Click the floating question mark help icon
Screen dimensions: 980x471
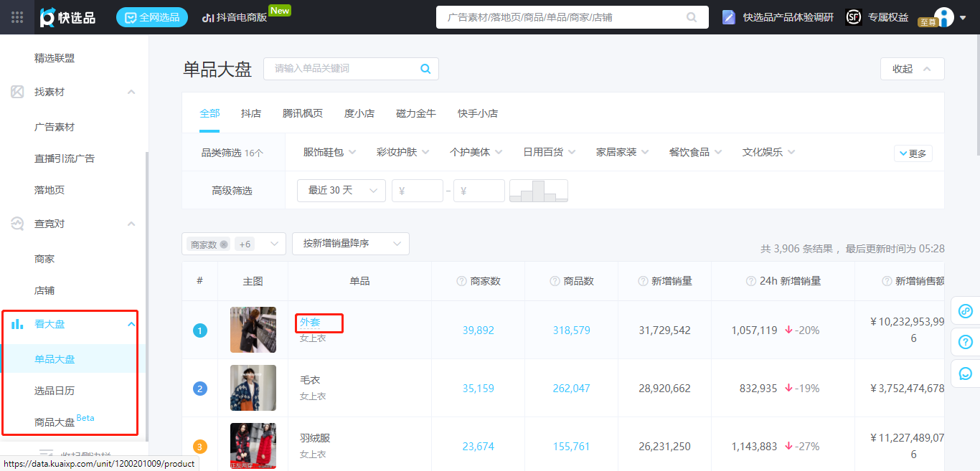click(966, 342)
